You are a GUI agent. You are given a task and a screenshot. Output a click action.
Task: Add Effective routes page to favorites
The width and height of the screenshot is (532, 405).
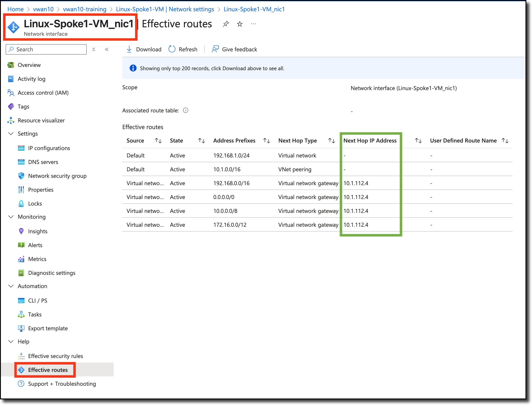(240, 24)
